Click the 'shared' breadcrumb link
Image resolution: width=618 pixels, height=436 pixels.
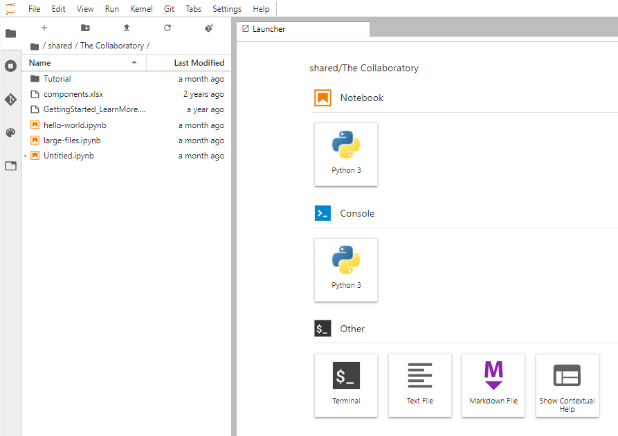click(60, 46)
